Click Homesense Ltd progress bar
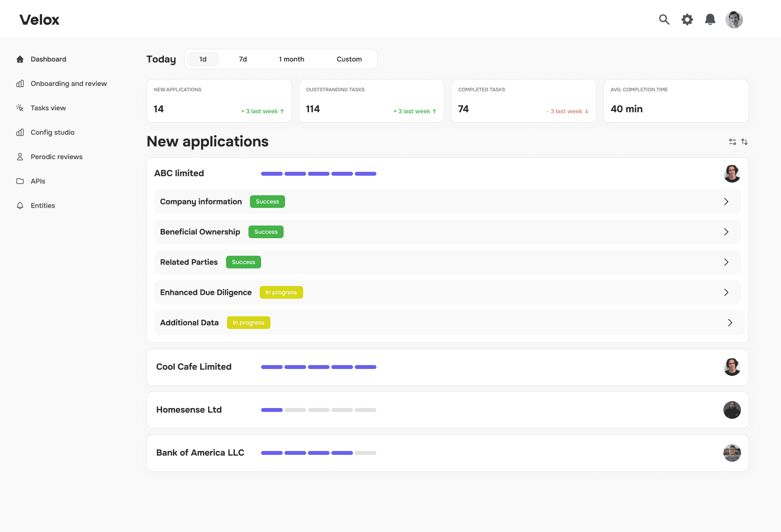The height and width of the screenshot is (532, 781). click(x=319, y=410)
